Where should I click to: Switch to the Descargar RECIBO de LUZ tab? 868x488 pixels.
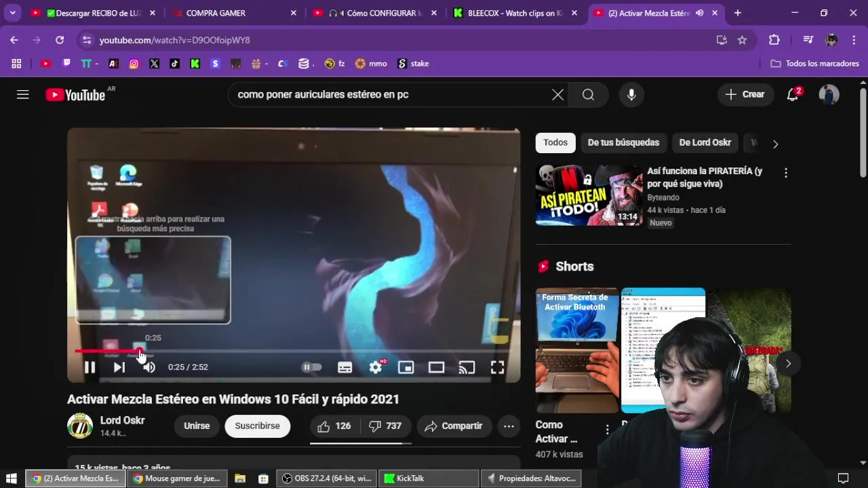tap(92, 13)
